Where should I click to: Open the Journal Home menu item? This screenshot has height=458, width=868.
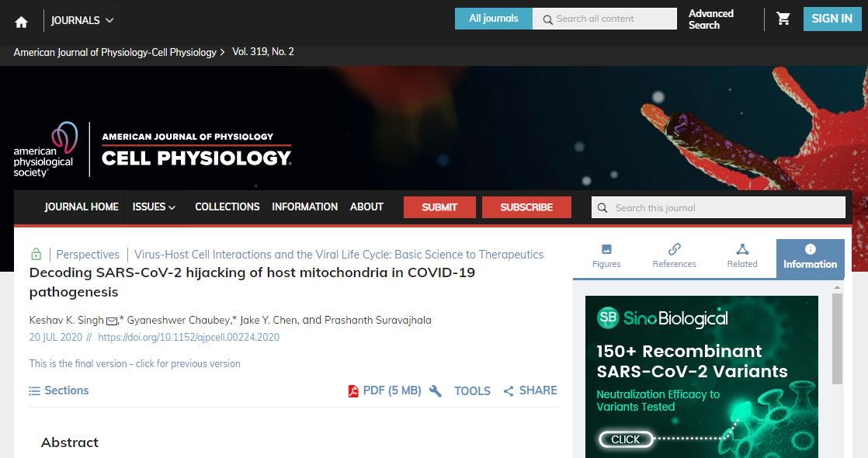point(82,207)
